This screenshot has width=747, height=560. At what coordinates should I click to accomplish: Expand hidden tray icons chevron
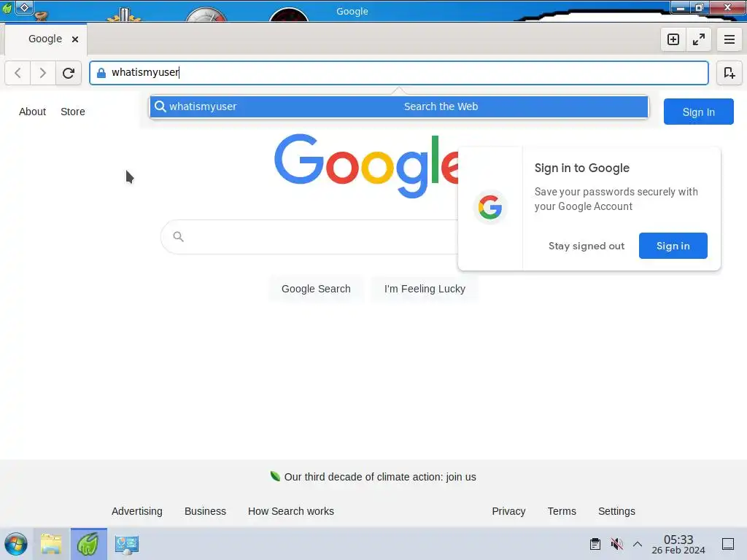click(638, 544)
